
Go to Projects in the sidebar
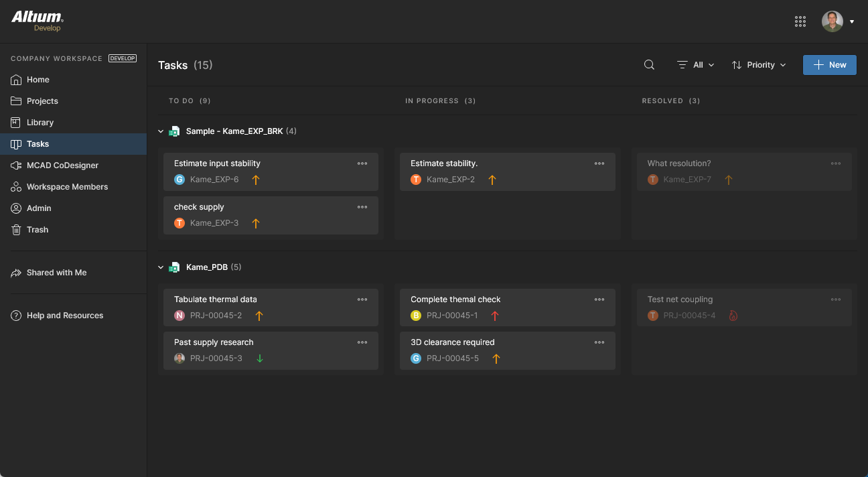pos(42,101)
